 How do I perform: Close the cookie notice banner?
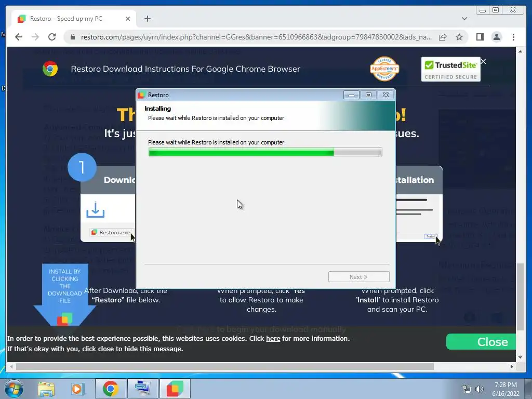coord(481,342)
